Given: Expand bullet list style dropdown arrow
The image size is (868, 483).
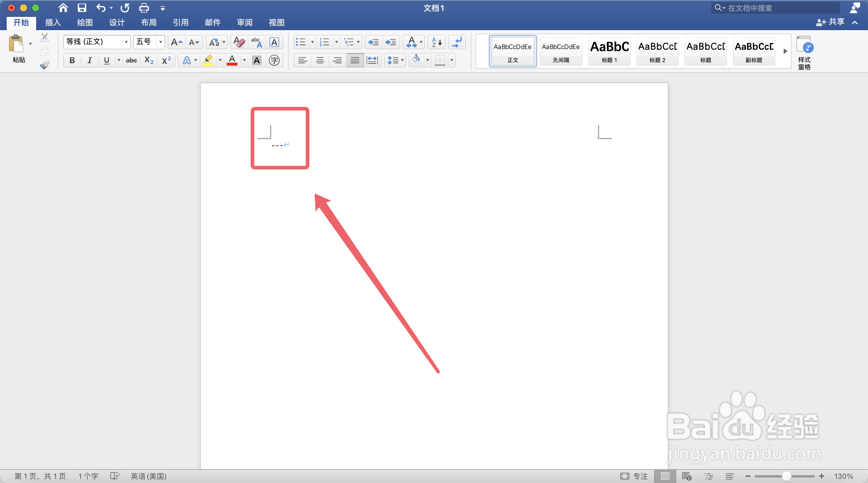Looking at the screenshot, I should 312,42.
